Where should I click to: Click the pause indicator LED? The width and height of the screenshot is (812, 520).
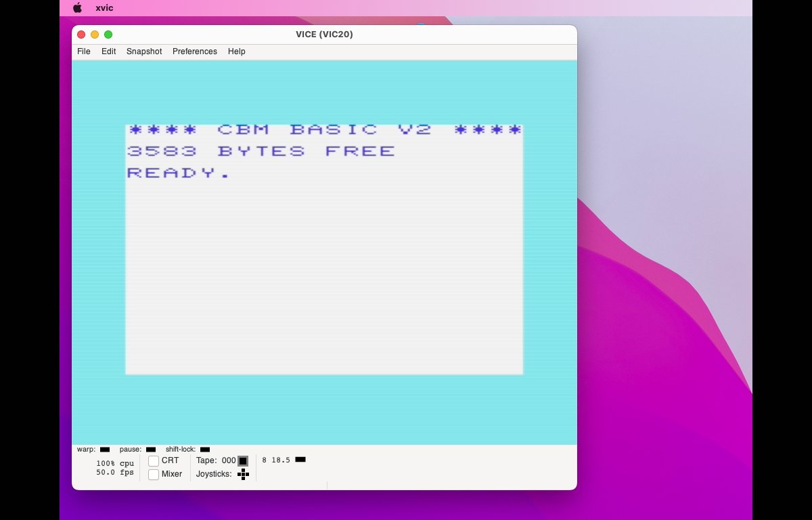click(x=151, y=450)
